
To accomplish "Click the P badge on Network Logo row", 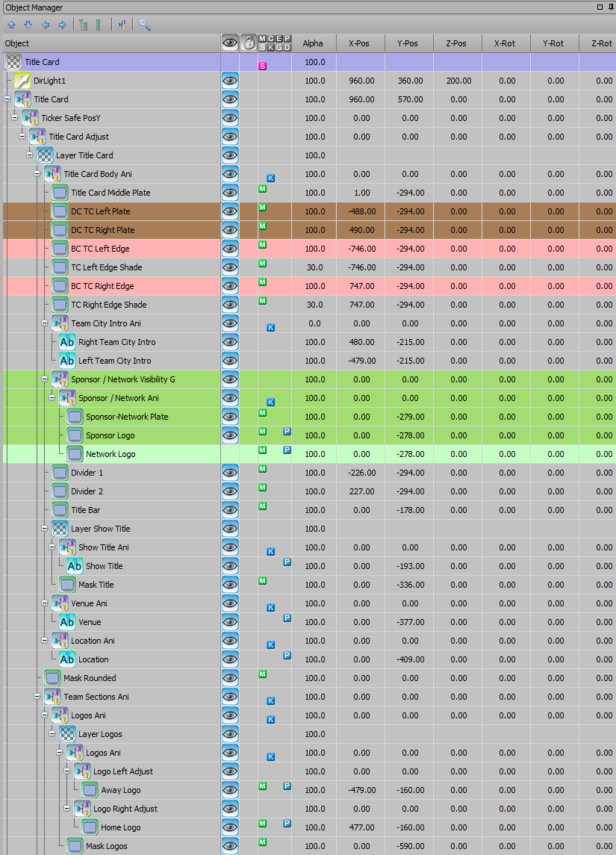I will point(287,450).
